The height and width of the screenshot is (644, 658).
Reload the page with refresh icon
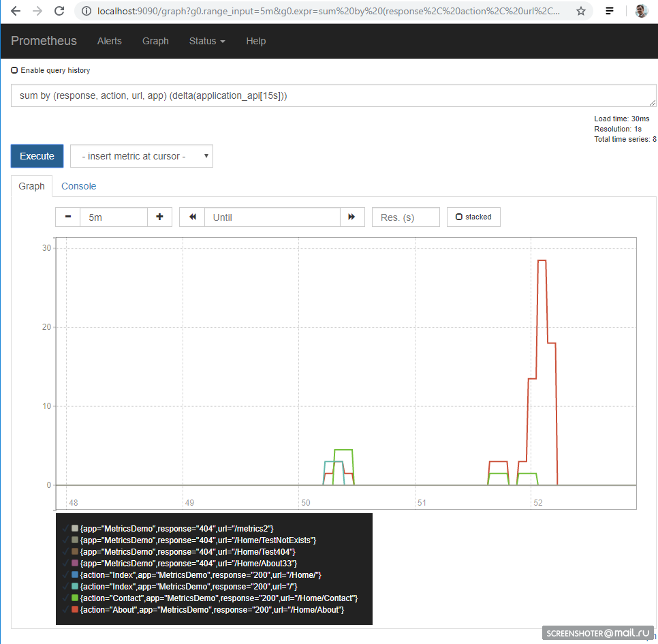(59, 11)
